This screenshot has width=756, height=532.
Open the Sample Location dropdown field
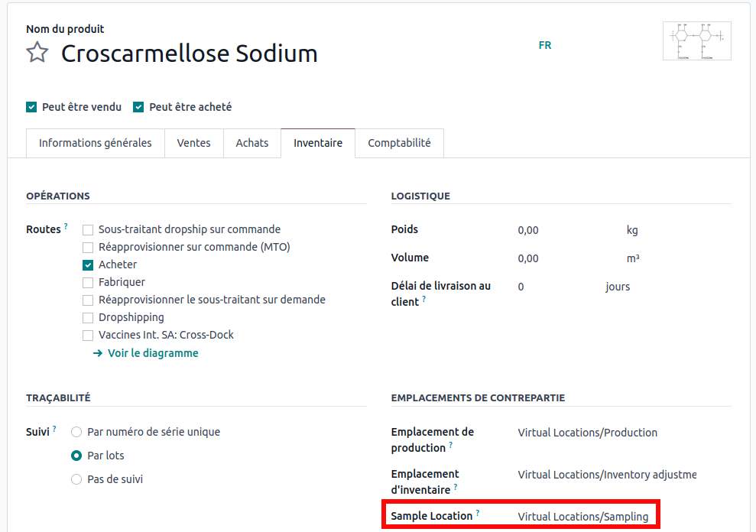coord(584,517)
